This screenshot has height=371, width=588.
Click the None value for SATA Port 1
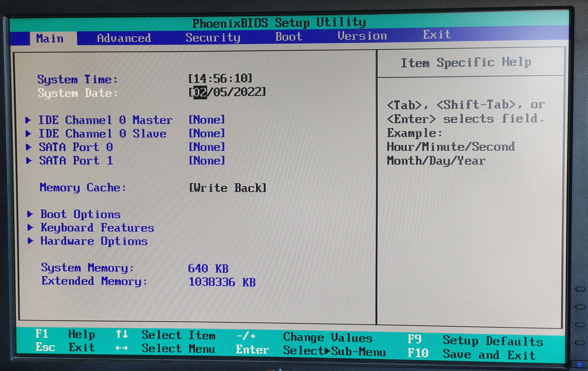click(207, 161)
